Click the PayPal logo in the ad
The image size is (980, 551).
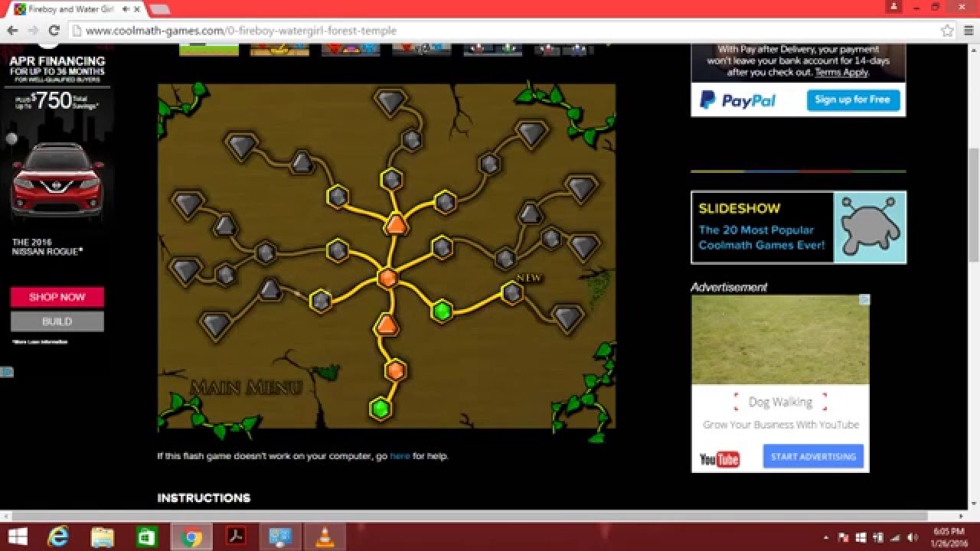coord(737,100)
